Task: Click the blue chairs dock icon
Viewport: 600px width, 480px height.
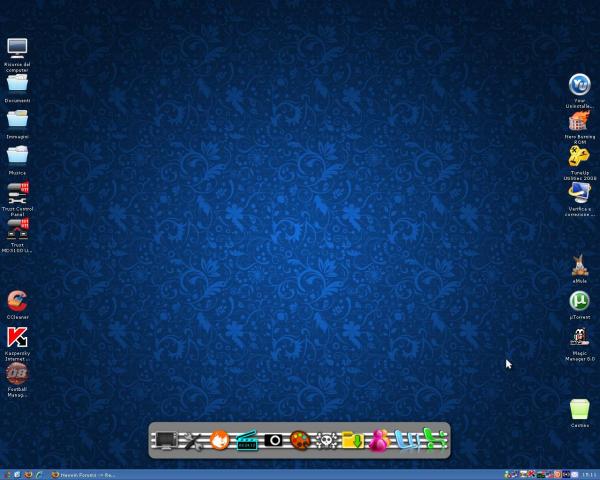Action: (407, 440)
